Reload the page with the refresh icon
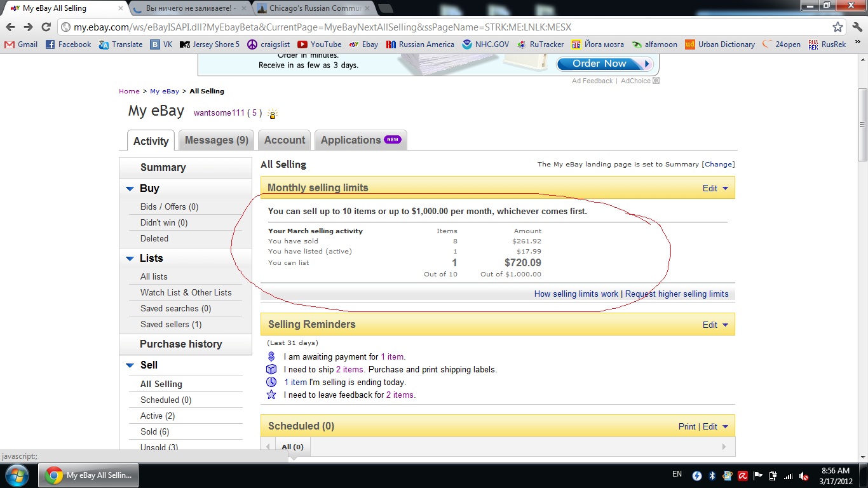The height and width of the screenshot is (488, 868). coord(46,27)
